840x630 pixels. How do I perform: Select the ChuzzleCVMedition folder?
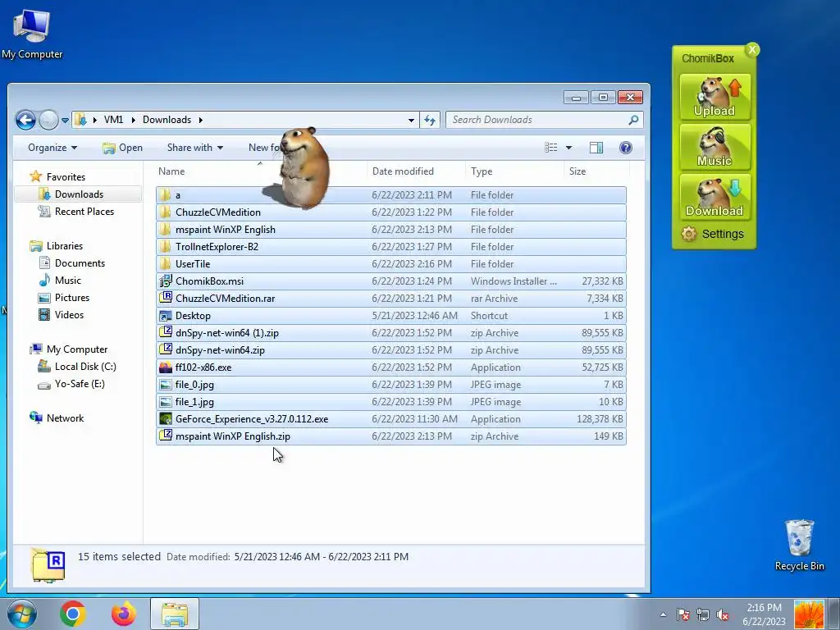click(391, 212)
